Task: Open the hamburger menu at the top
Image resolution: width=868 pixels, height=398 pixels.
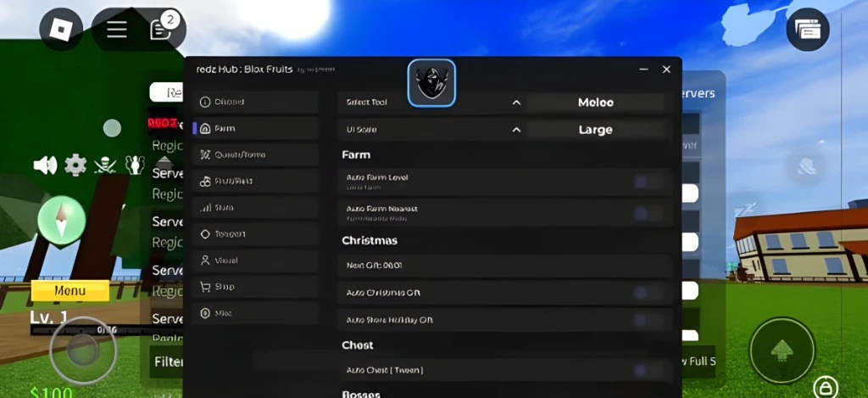Action: click(117, 29)
